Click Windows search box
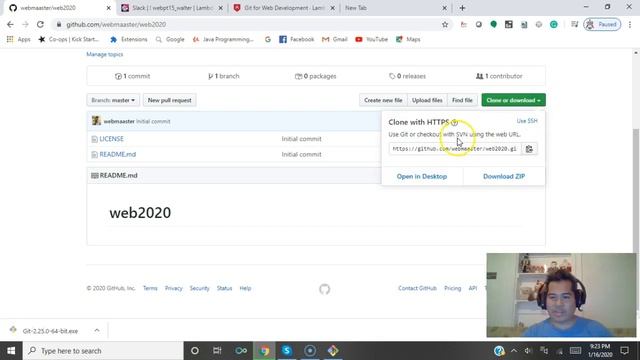640x360 pixels. click(103, 351)
